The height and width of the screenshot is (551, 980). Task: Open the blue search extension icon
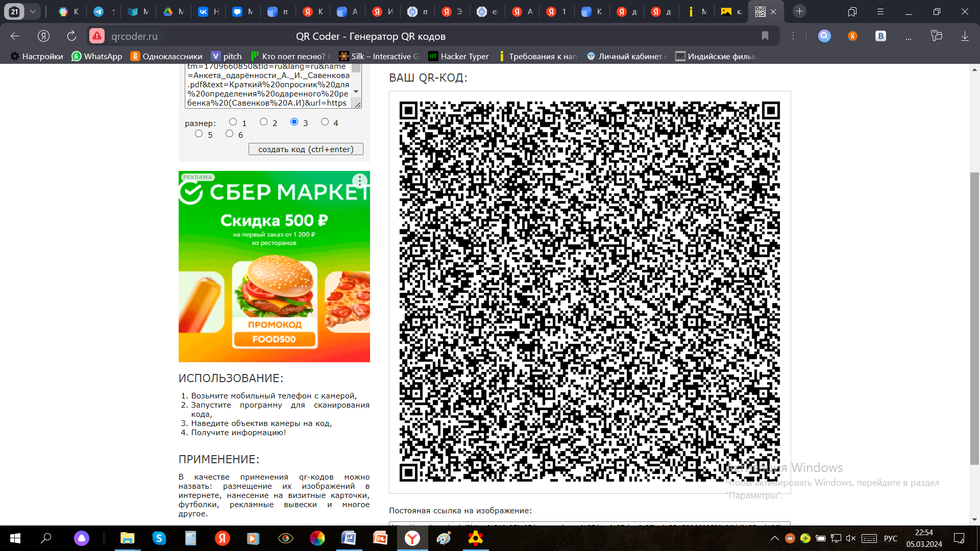pyautogui.click(x=824, y=36)
